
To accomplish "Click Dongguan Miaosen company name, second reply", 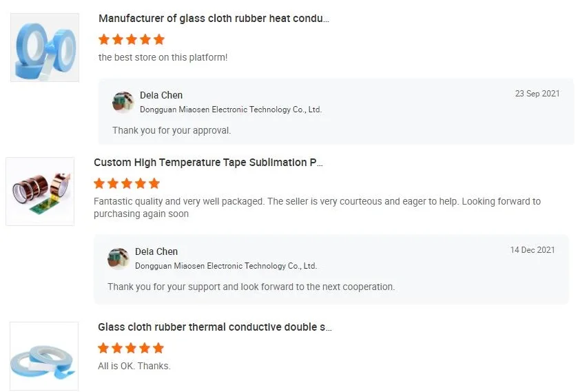I will coord(226,266).
